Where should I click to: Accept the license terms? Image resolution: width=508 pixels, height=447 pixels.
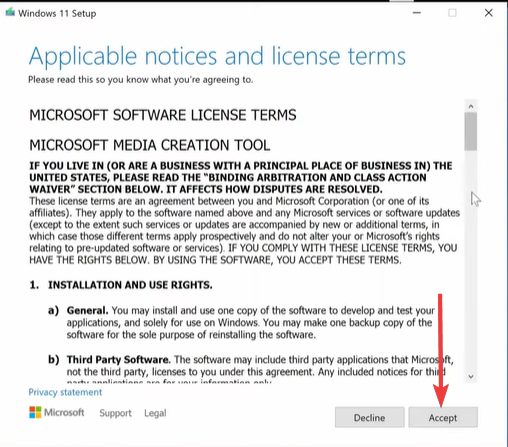pos(443,417)
